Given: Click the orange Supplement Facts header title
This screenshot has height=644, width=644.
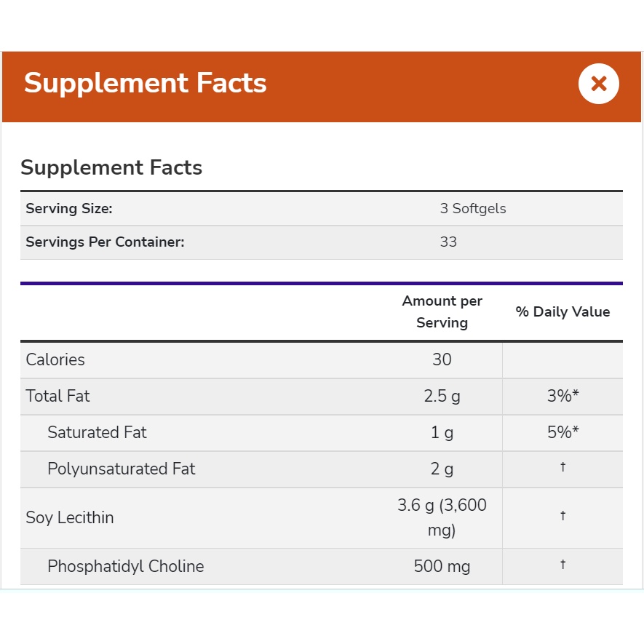Looking at the screenshot, I should click(146, 83).
